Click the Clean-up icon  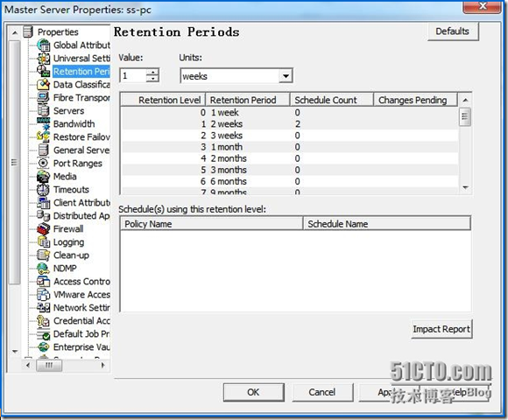43,255
